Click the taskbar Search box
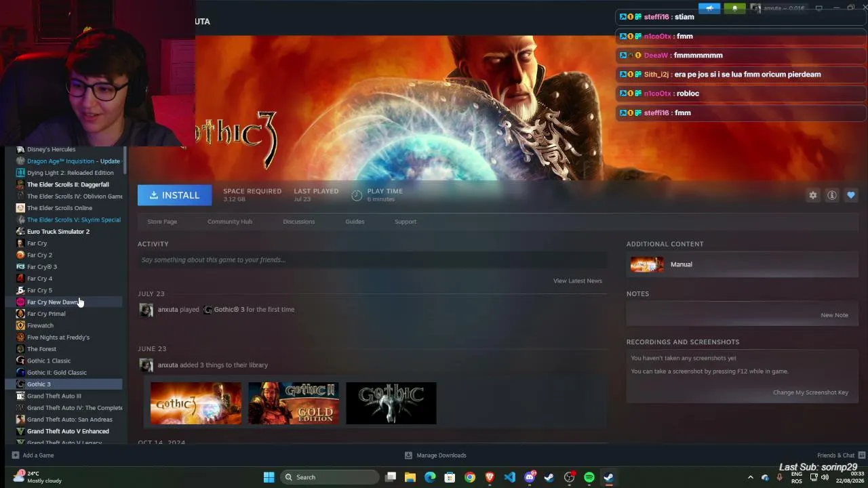This screenshot has width=868, height=488. tap(330, 477)
